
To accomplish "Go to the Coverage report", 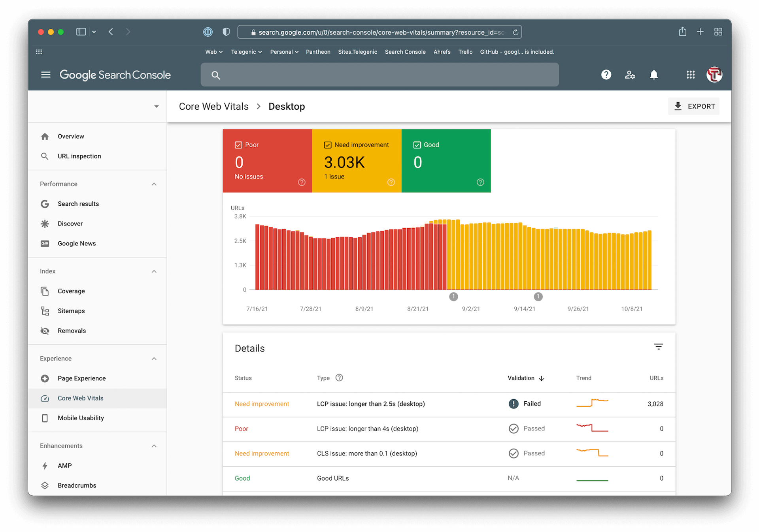I will 71,291.
